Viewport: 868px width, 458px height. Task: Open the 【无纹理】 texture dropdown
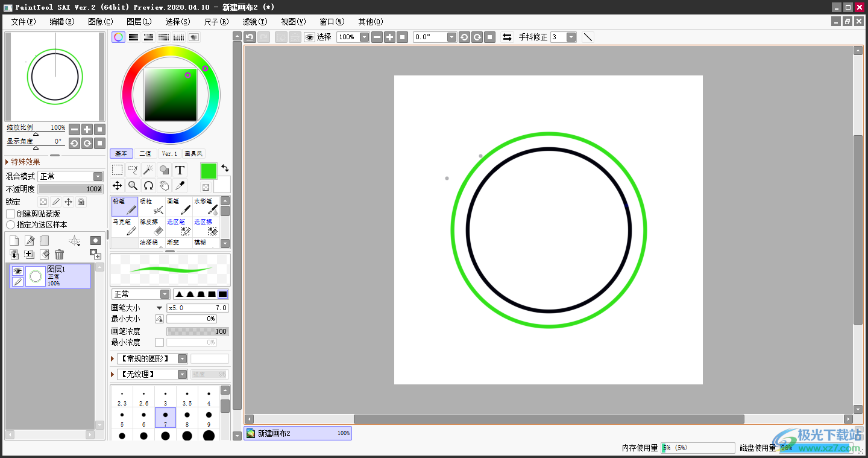coord(152,374)
